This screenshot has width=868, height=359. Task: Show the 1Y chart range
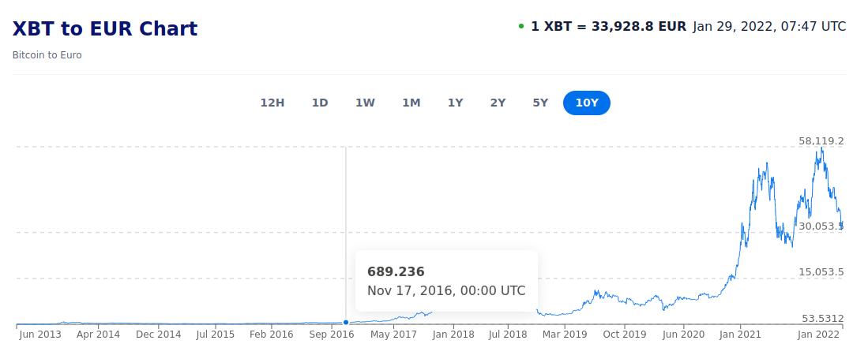pos(455,103)
